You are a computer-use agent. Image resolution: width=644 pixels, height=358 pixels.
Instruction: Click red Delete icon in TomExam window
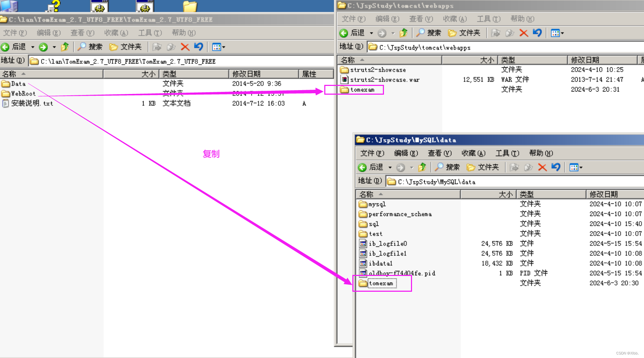coord(185,47)
